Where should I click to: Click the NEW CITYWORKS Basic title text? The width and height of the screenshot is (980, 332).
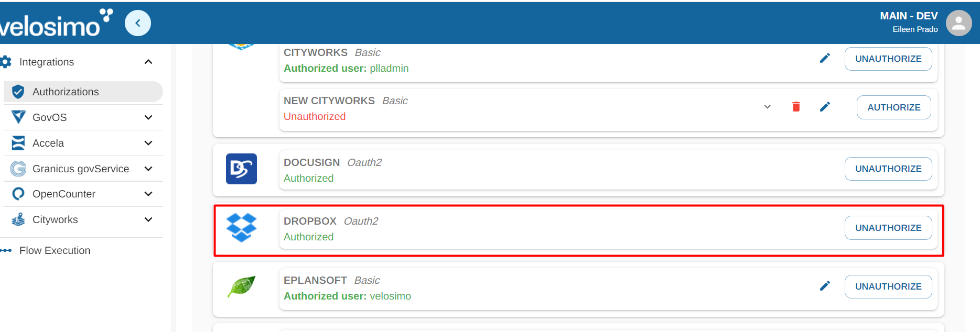pyautogui.click(x=346, y=101)
